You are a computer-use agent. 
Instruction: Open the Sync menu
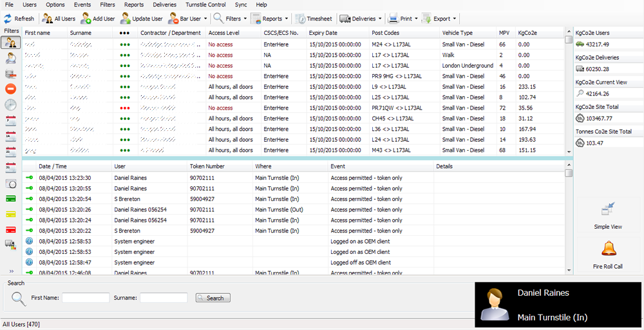(241, 5)
